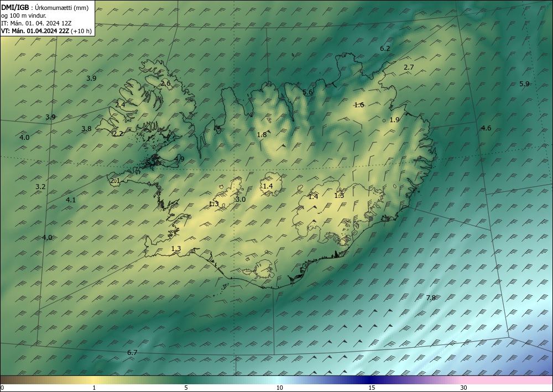Click the 3.8 value label
The height and width of the screenshot is (392, 553).
pos(86,129)
